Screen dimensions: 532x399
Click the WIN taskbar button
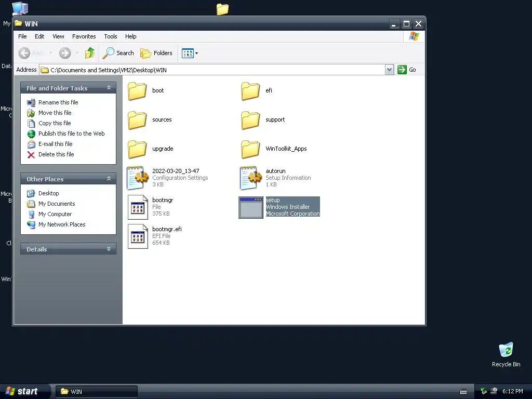click(96, 392)
